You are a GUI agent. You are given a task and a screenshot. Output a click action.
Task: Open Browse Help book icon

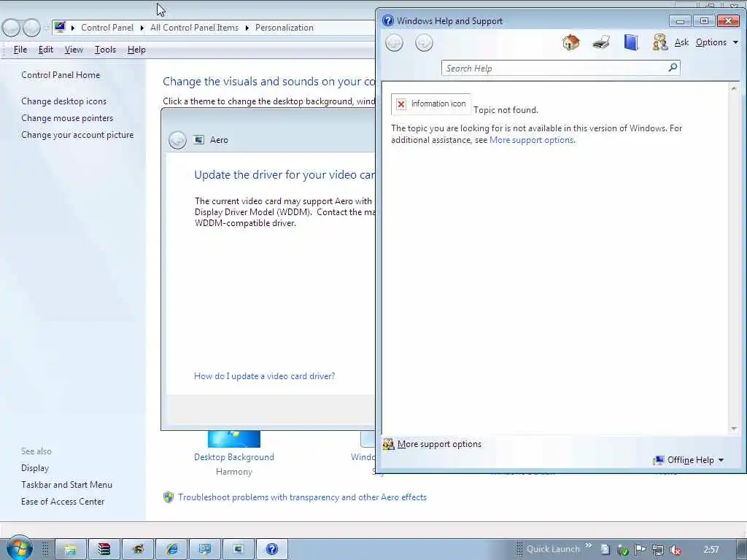(x=631, y=42)
